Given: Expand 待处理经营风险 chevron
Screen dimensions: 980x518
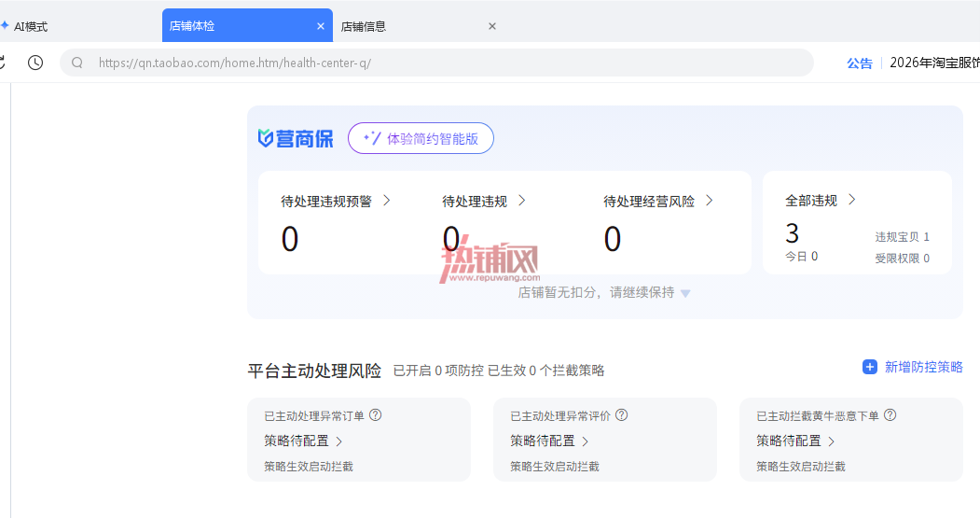Looking at the screenshot, I should (709, 200).
